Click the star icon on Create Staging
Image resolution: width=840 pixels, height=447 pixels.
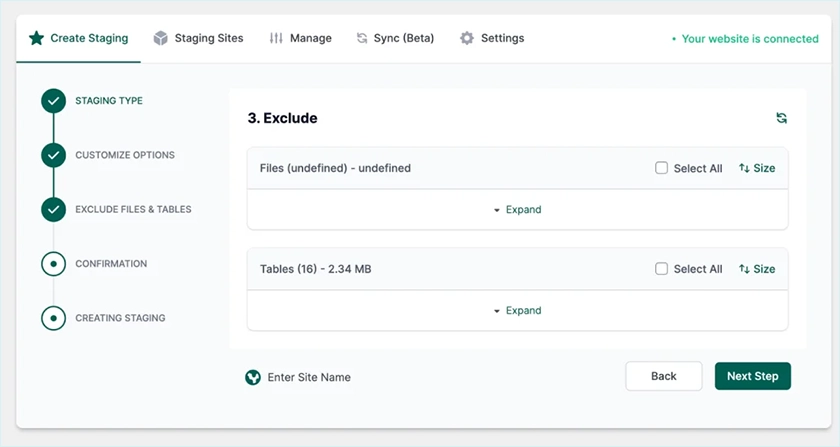coord(36,38)
